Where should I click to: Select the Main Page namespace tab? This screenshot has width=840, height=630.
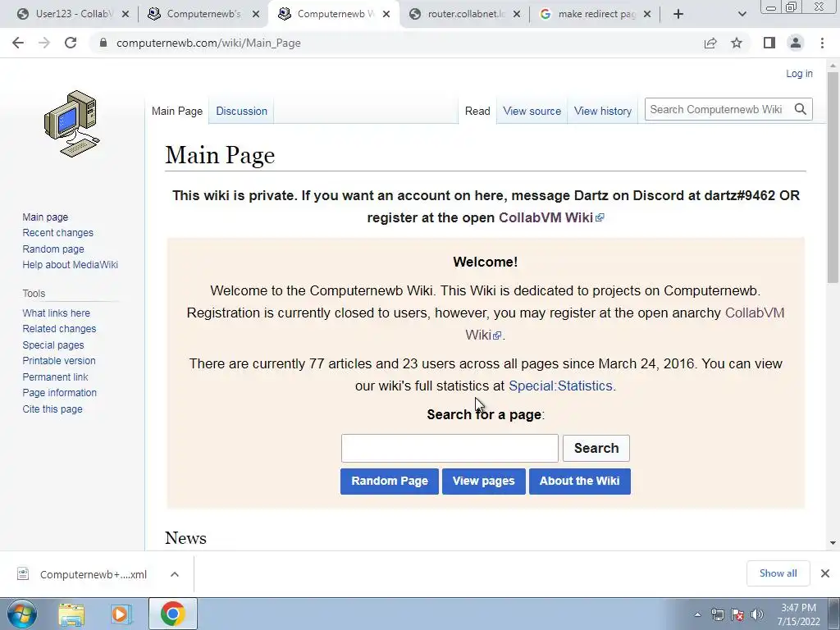pos(177,111)
